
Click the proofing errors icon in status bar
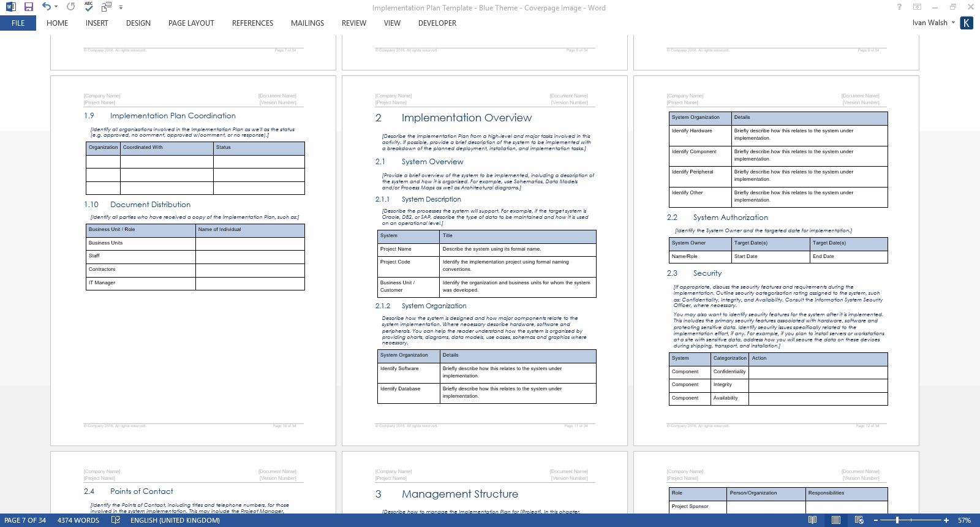point(116,520)
